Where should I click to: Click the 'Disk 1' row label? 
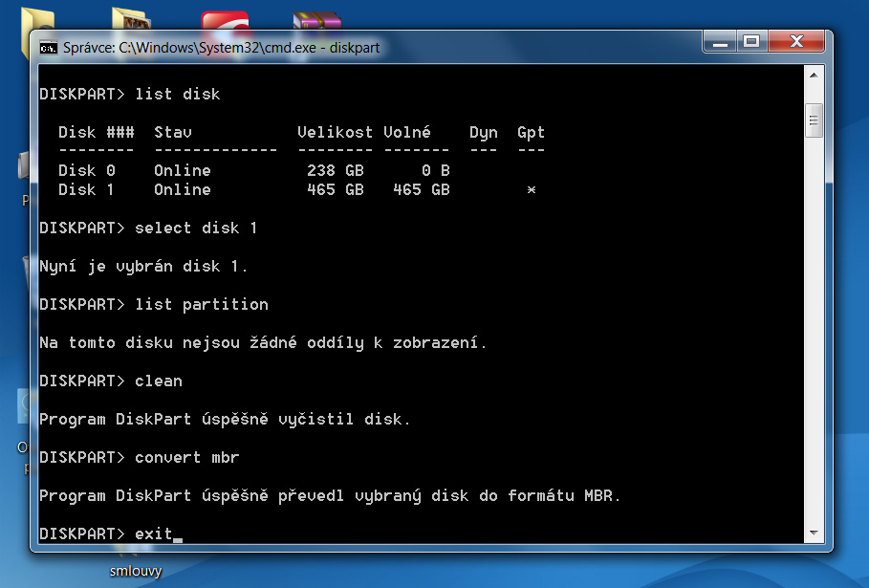(86, 190)
